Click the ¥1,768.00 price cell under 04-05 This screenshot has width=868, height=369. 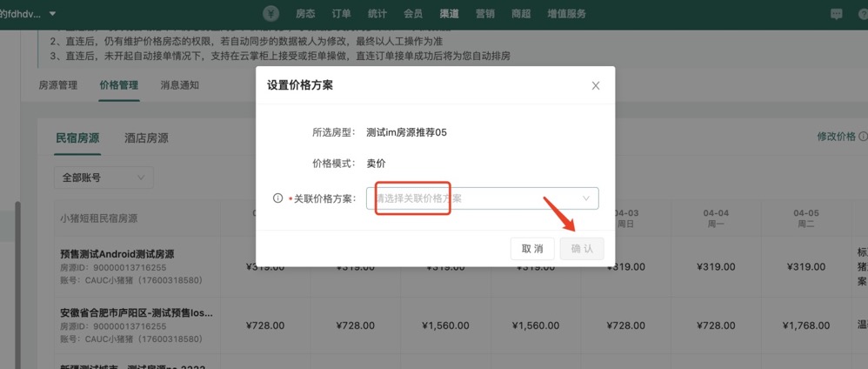[806, 325]
